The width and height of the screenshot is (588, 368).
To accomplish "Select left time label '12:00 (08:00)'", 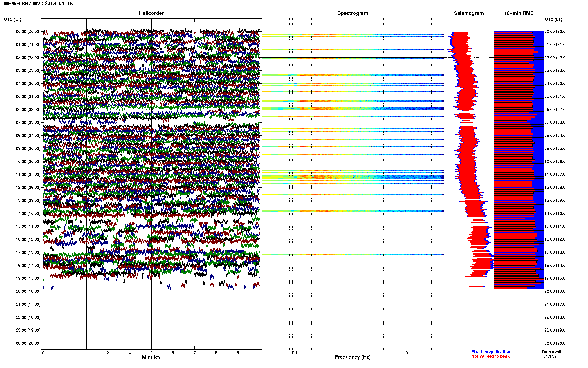I will coord(28,187).
